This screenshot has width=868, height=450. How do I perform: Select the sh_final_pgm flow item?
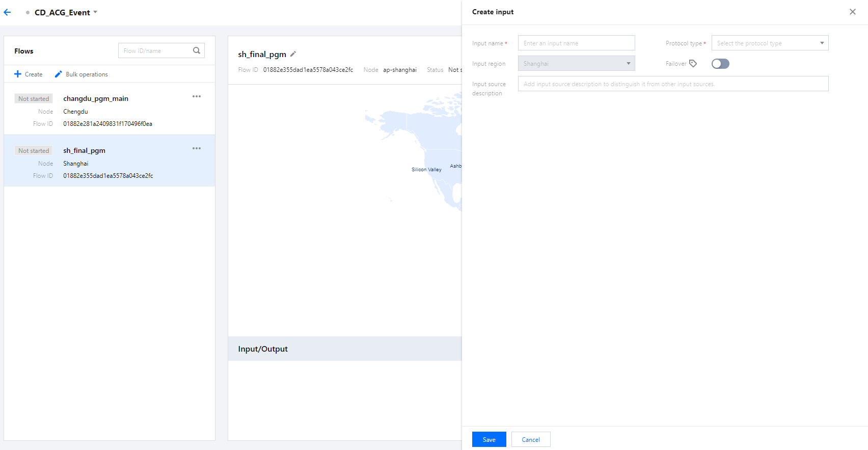pos(85,151)
